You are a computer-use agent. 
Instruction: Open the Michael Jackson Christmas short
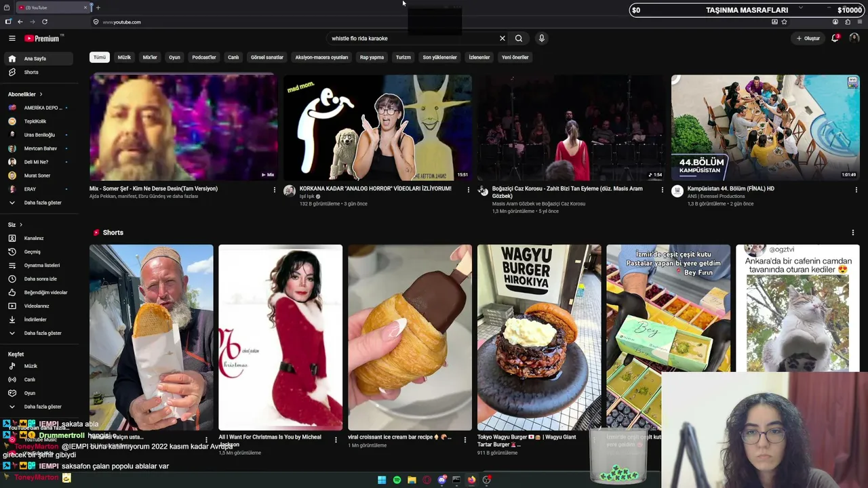[x=281, y=338]
